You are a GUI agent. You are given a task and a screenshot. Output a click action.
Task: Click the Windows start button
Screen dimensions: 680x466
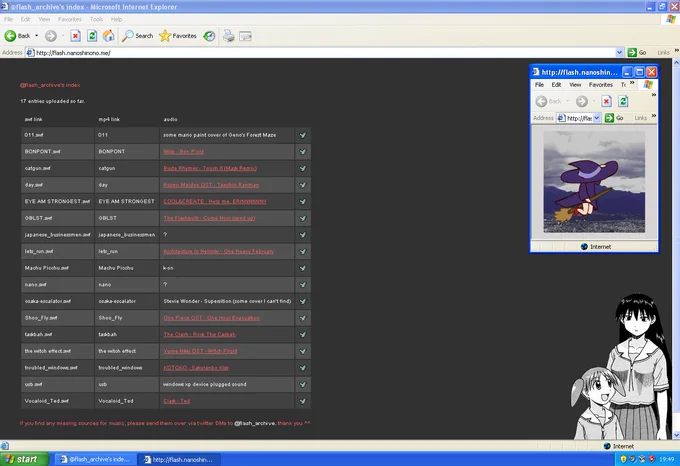point(24,459)
